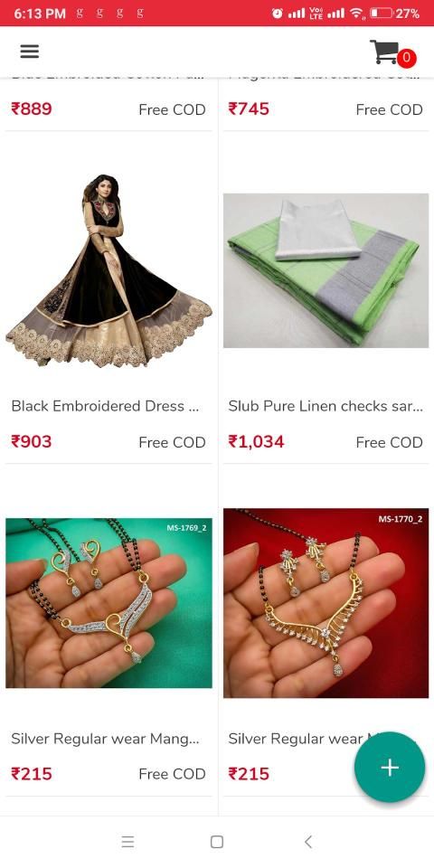This screenshot has height=868, width=434.
Task: Tap the Android back navigation icon
Action: tap(308, 842)
